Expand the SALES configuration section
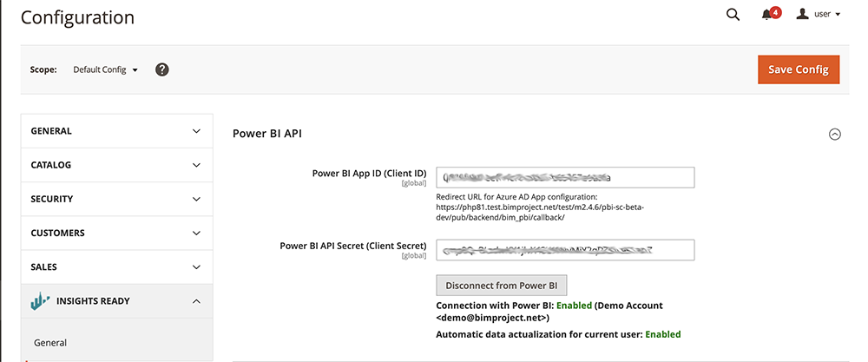This screenshot has width=868, height=362. (x=117, y=267)
